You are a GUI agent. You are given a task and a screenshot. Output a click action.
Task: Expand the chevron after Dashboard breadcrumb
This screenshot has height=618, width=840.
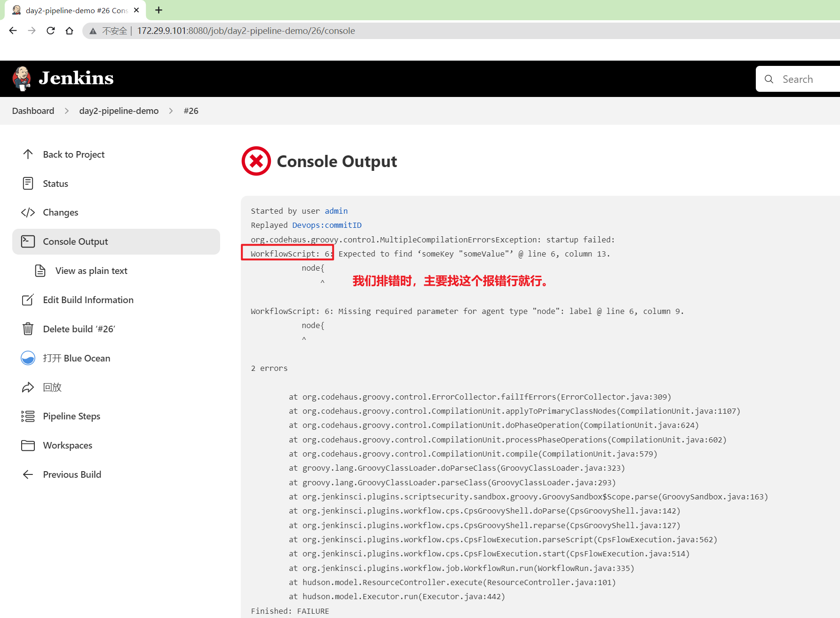(x=67, y=111)
